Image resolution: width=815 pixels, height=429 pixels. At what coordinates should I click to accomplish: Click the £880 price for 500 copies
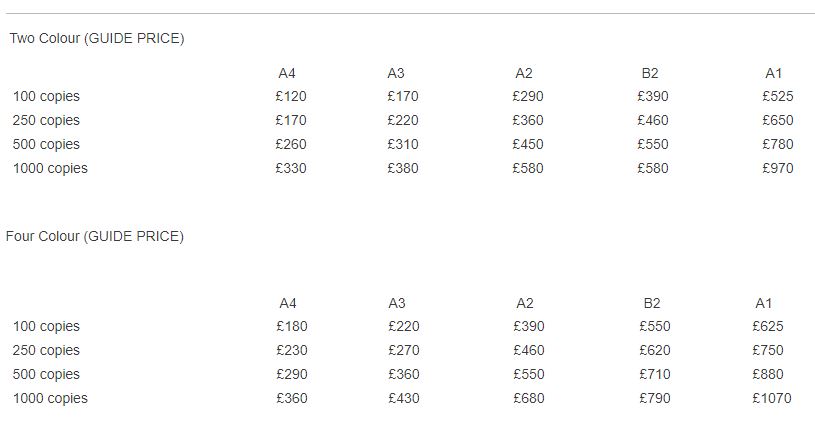pos(768,374)
